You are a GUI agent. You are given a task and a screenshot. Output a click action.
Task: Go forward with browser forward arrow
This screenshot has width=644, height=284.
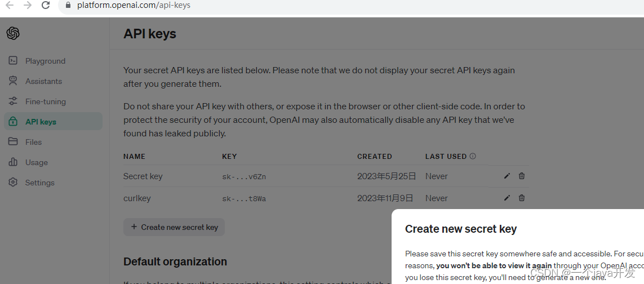(28, 5)
